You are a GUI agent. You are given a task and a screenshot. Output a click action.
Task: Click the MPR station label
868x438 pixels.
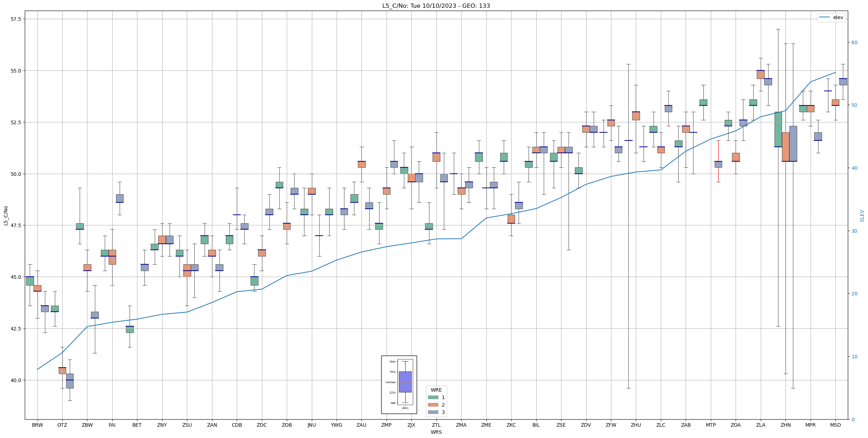click(x=810, y=425)
